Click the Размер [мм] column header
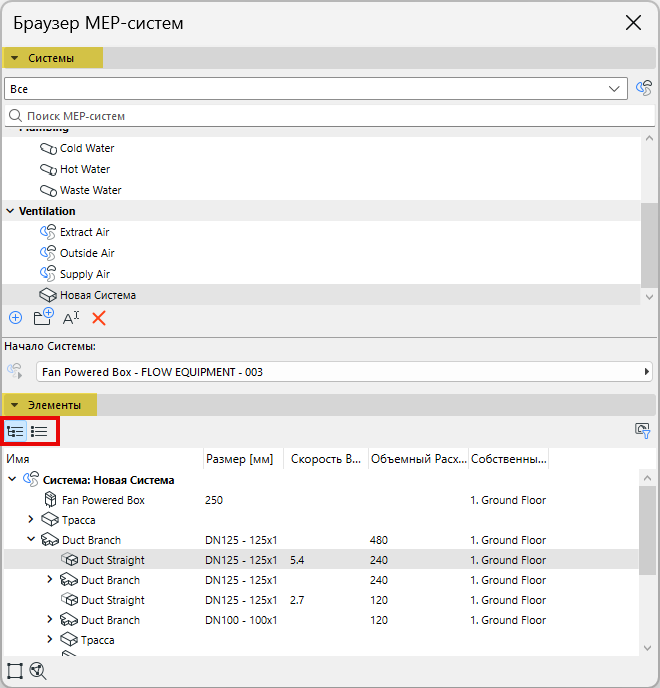Viewport: 660px width, 688px height. [239, 459]
